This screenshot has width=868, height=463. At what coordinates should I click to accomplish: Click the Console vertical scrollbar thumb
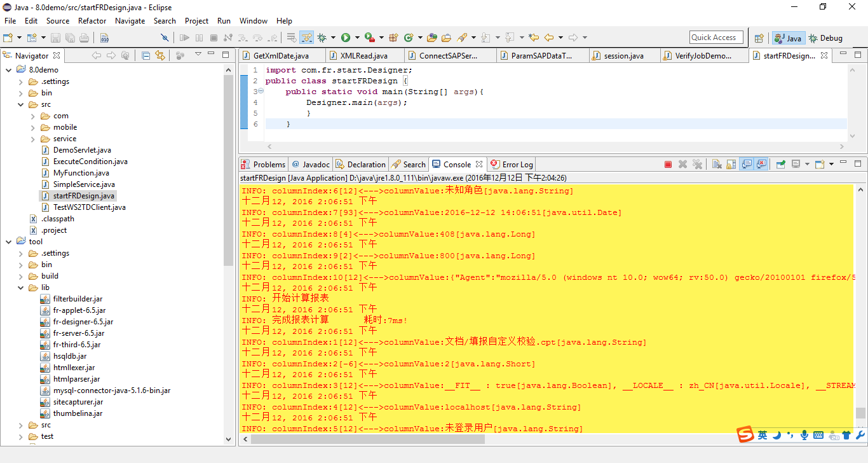pos(860,413)
